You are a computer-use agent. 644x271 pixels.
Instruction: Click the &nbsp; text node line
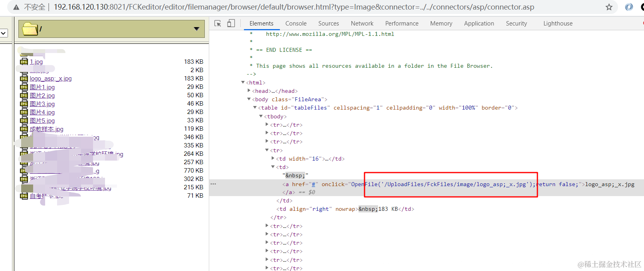pyautogui.click(x=295, y=175)
